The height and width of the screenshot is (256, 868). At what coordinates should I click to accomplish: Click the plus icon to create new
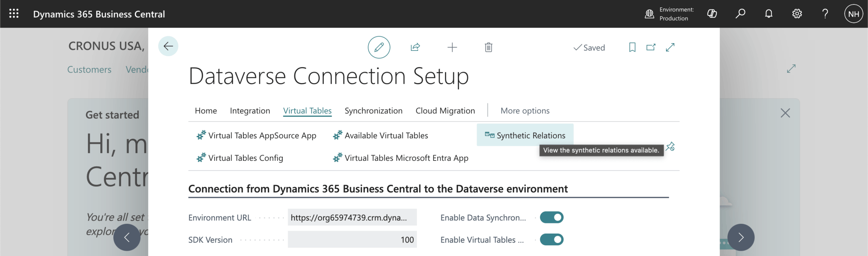click(452, 48)
